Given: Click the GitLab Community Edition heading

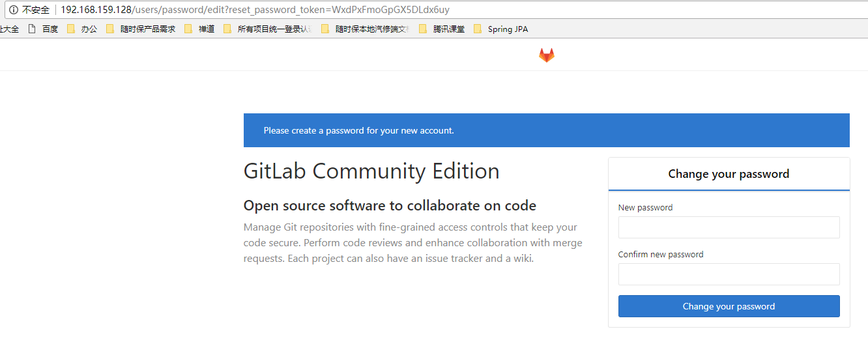Looking at the screenshot, I should point(371,171).
